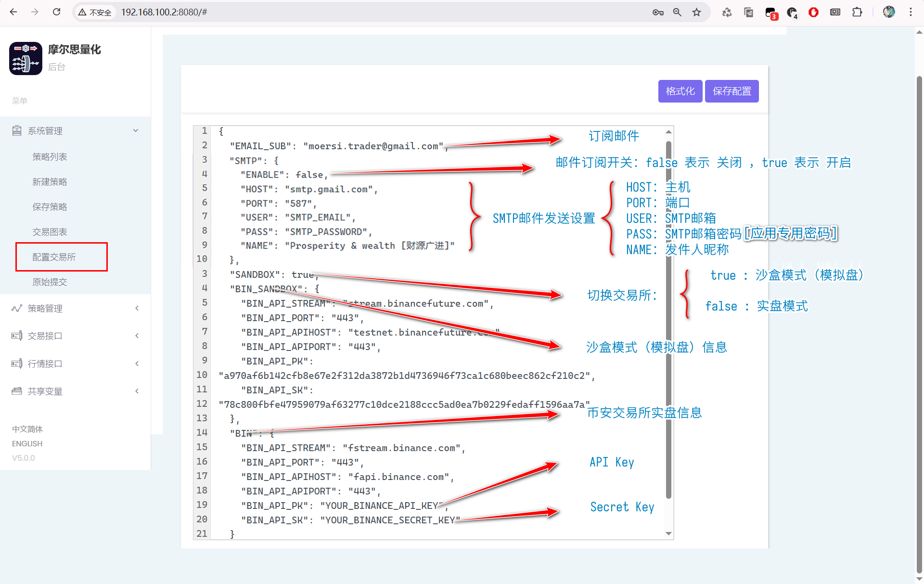Viewport: 924px width, 584px height.
Task: Expand the 交易接口 menu chevron
Action: pos(137,336)
